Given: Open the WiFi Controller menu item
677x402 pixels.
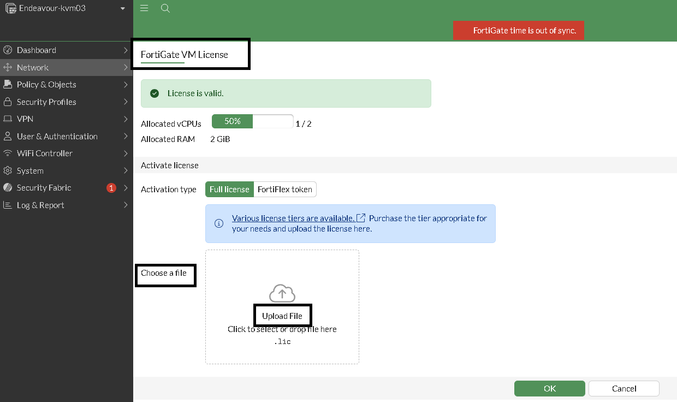Looking at the screenshot, I should (66, 153).
